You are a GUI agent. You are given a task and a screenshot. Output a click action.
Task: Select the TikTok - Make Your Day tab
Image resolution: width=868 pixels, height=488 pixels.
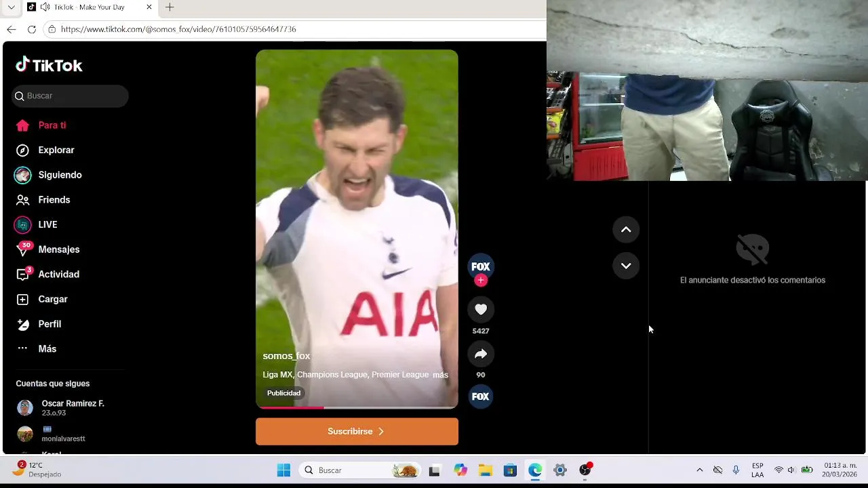(x=91, y=7)
